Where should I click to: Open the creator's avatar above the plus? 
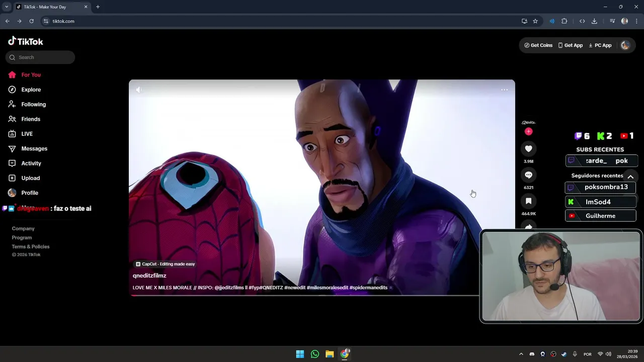528,122
